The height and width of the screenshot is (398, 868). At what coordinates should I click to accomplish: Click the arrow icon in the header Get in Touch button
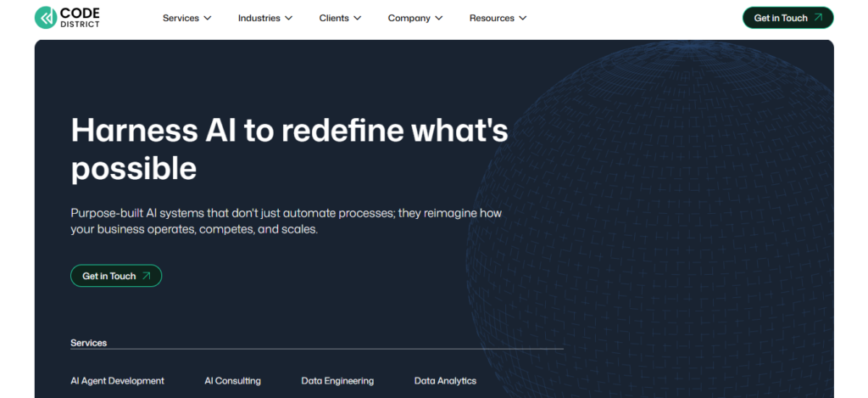817,18
